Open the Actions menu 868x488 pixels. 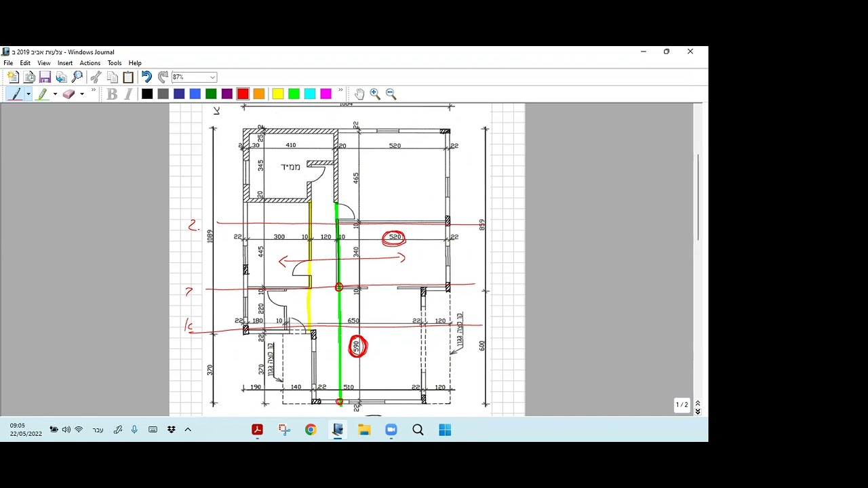pos(90,63)
